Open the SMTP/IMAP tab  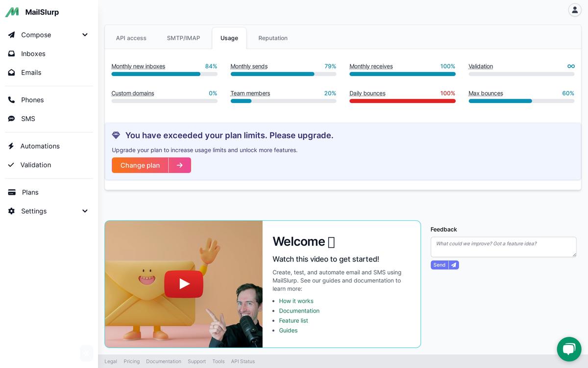tap(183, 38)
